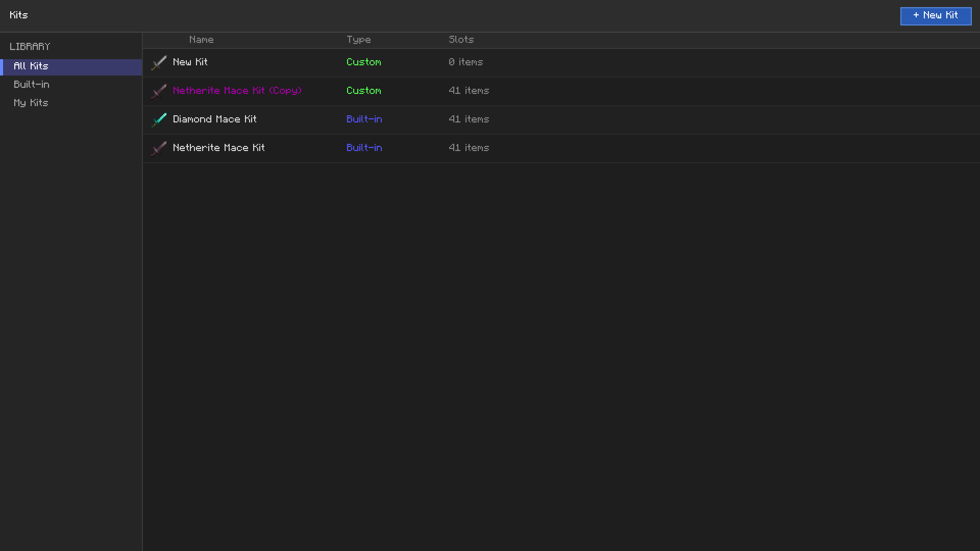Click the Type column header
980x551 pixels.
359,40
